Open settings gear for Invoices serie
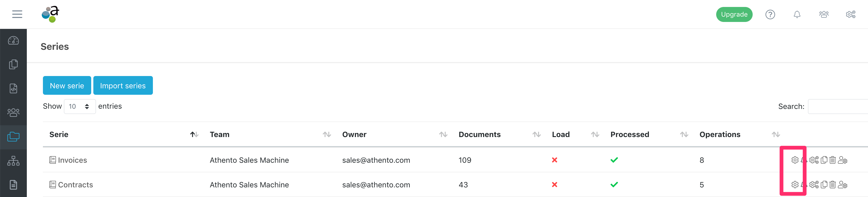This screenshot has width=868, height=197. click(x=795, y=160)
